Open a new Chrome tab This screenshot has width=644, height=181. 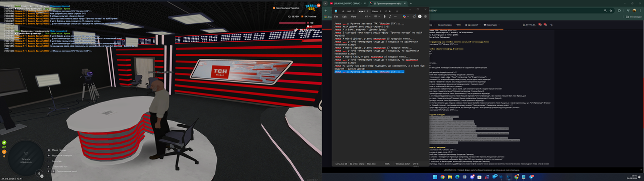(411, 4)
